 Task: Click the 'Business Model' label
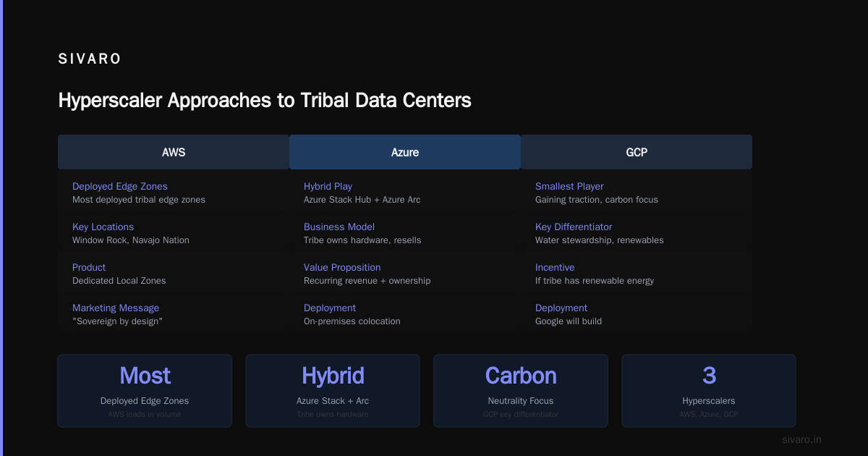(x=339, y=227)
